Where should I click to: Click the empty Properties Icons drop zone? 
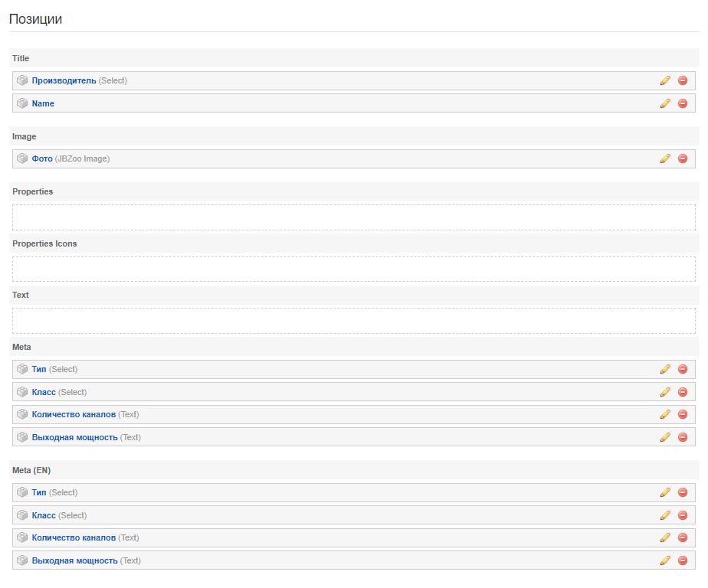tap(353, 269)
